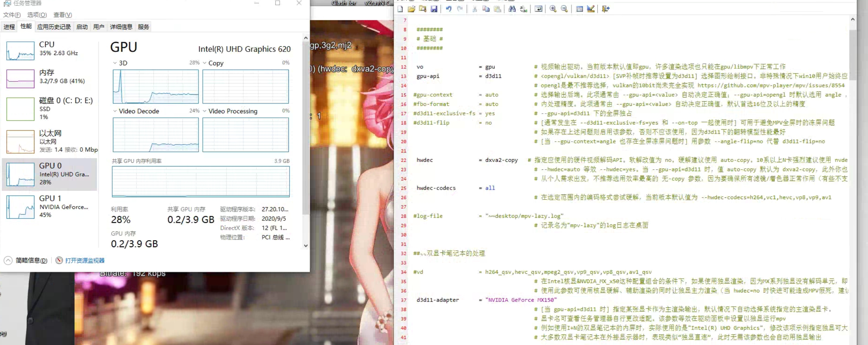The image size is (868, 345).
Task: Undo the last edit in editor
Action: [x=449, y=9]
